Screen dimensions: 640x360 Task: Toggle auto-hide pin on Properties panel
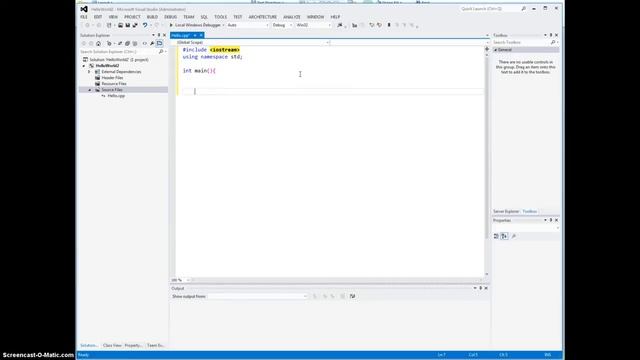(551, 220)
